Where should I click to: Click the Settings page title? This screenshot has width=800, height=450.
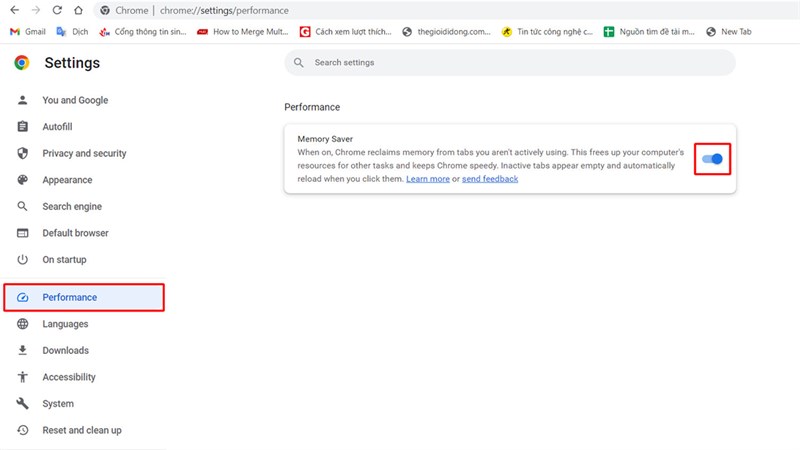click(x=72, y=63)
